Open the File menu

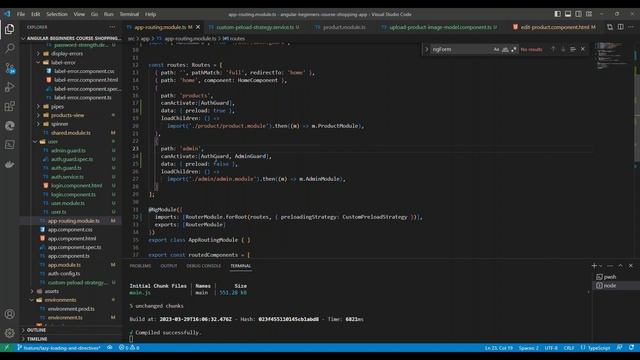coord(21,14)
